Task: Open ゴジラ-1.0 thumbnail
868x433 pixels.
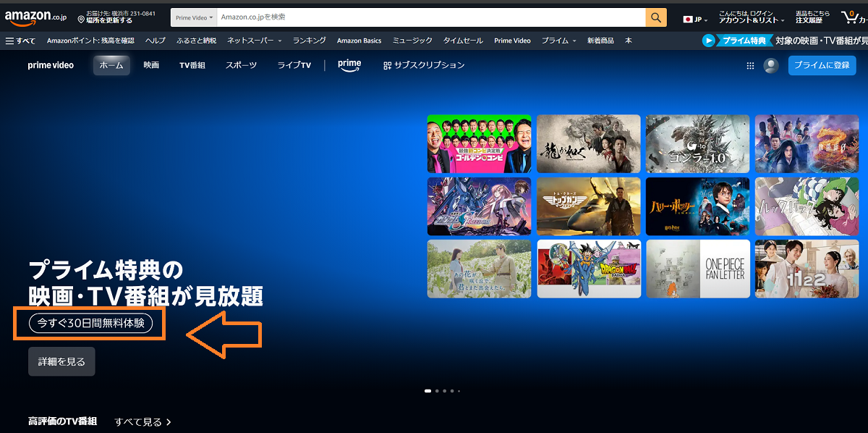Action: 697,143
